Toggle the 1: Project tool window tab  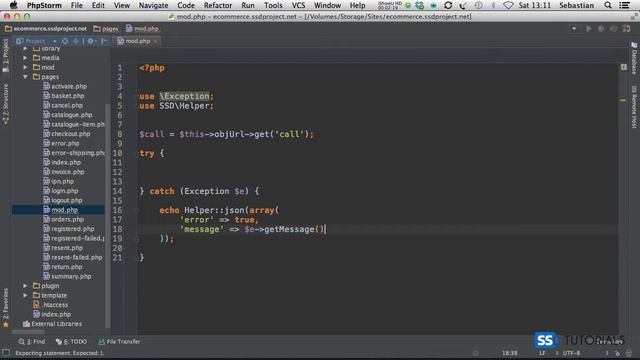6,55
